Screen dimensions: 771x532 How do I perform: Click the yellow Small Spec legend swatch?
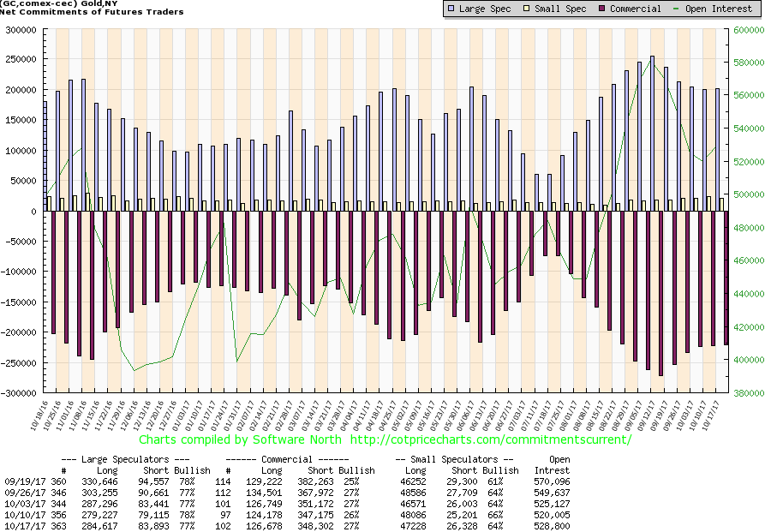click(x=527, y=9)
